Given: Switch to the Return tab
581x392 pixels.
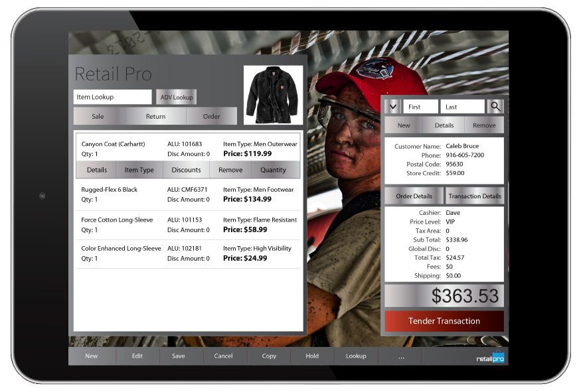Looking at the screenshot, I should (x=155, y=115).
